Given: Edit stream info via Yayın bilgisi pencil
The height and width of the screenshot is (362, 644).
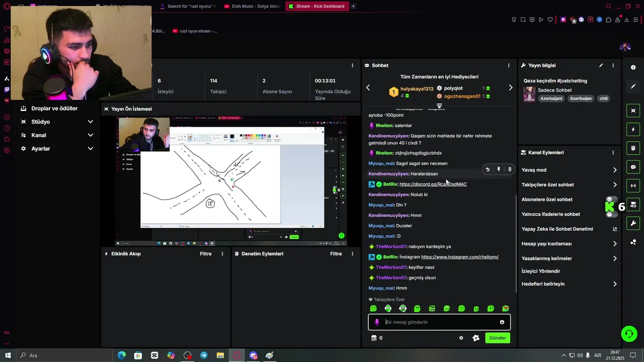Looking at the screenshot, I should pos(601,65).
